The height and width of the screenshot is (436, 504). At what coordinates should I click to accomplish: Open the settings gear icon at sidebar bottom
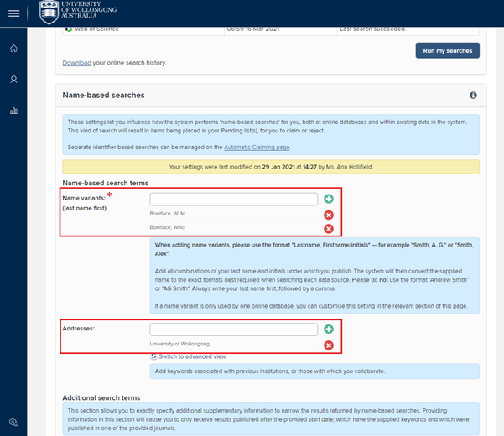click(x=13, y=422)
